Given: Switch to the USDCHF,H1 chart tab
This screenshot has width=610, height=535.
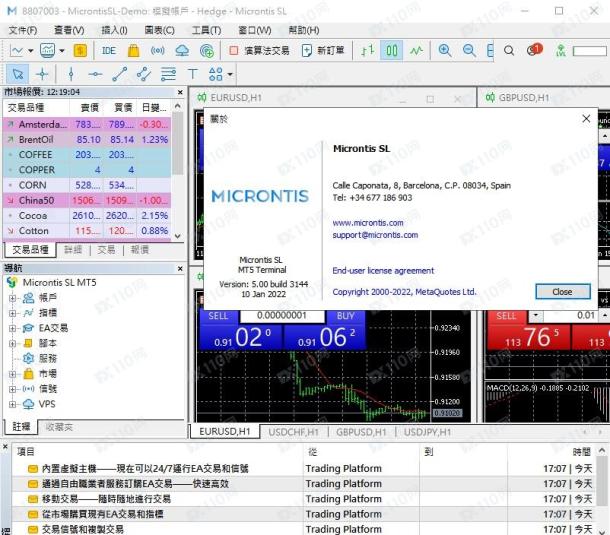Looking at the screenshot, I should click(x=293, y=432).
